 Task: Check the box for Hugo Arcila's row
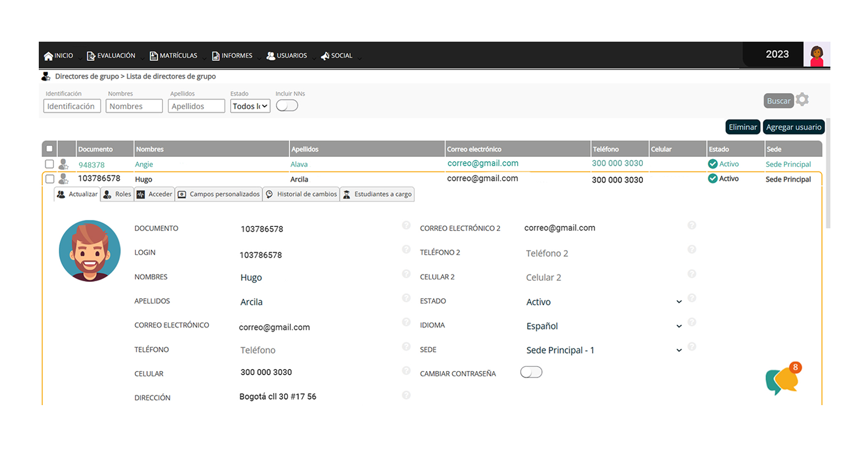50,179
